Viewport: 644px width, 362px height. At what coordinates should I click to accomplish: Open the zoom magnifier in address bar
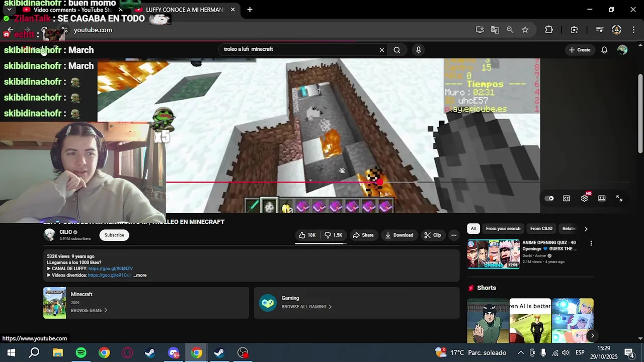pyautogui.click(x=510, y=30)
